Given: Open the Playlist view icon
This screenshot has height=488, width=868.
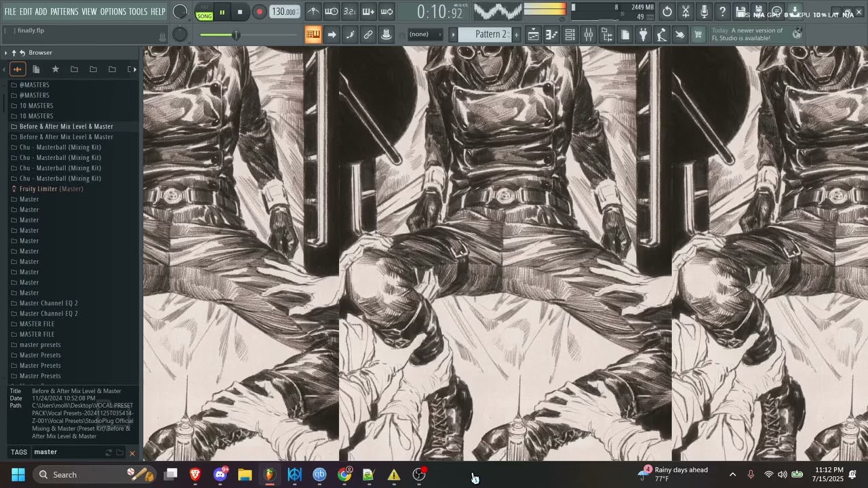Looking at the screenshot, I should coord(533,35).
